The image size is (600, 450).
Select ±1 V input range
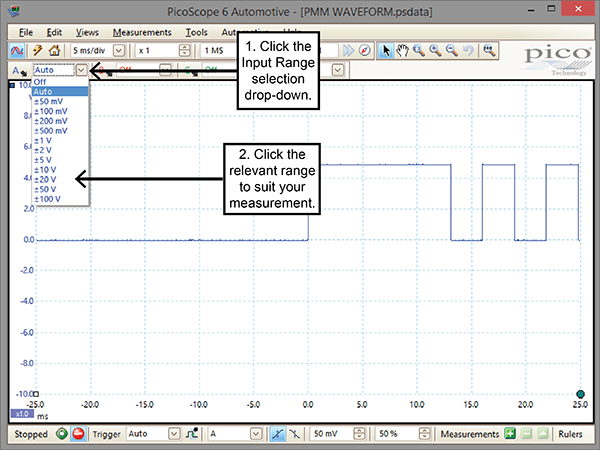(60, 140)
